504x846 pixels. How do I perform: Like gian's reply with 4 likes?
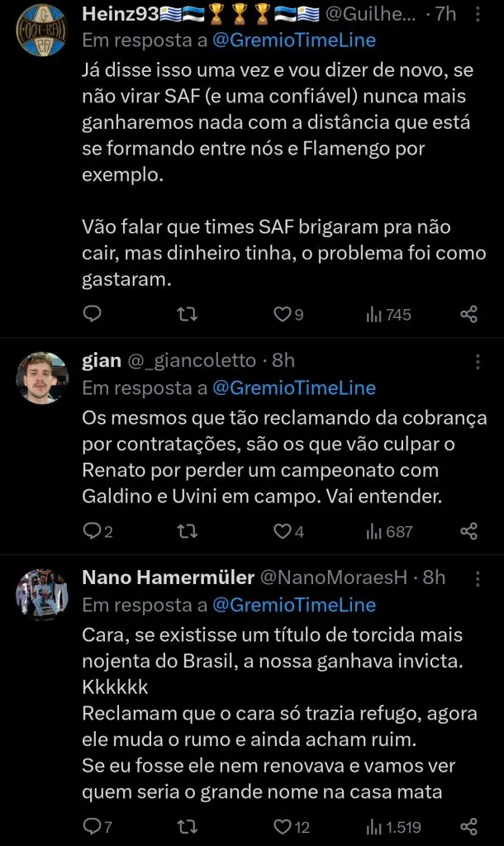coord(284,532)
